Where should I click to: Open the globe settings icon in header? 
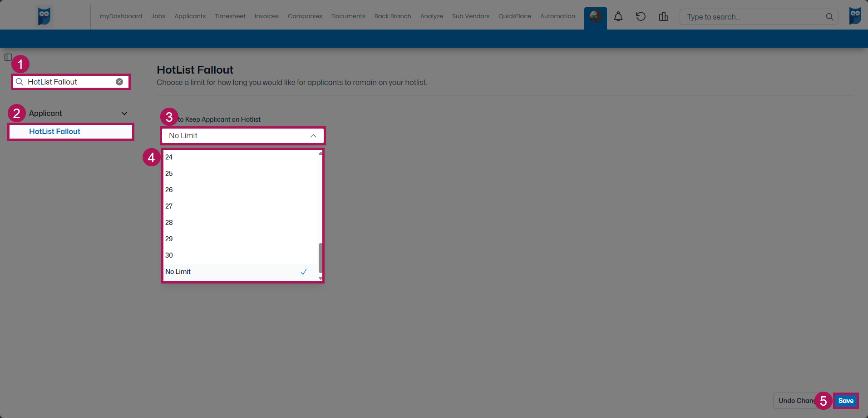tap(595, 17)
